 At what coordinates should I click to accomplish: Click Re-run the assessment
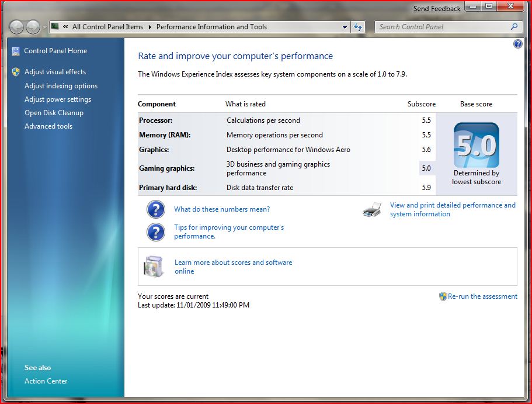[482, 296]
